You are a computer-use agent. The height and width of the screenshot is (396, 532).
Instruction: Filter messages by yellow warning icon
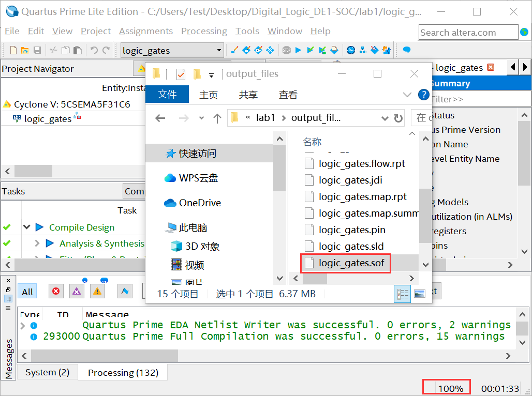[97, 291]
